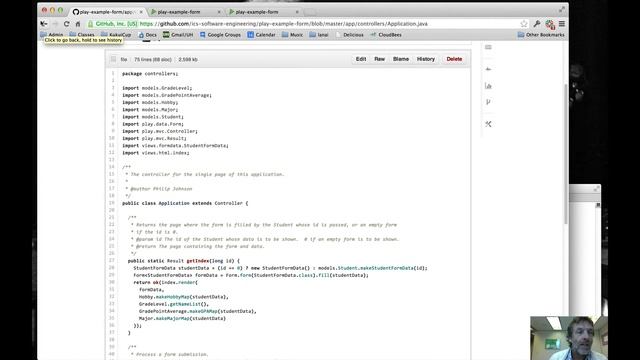Click the red Delete button
Viewport: 640px width, 360px height.
point(454,59)
